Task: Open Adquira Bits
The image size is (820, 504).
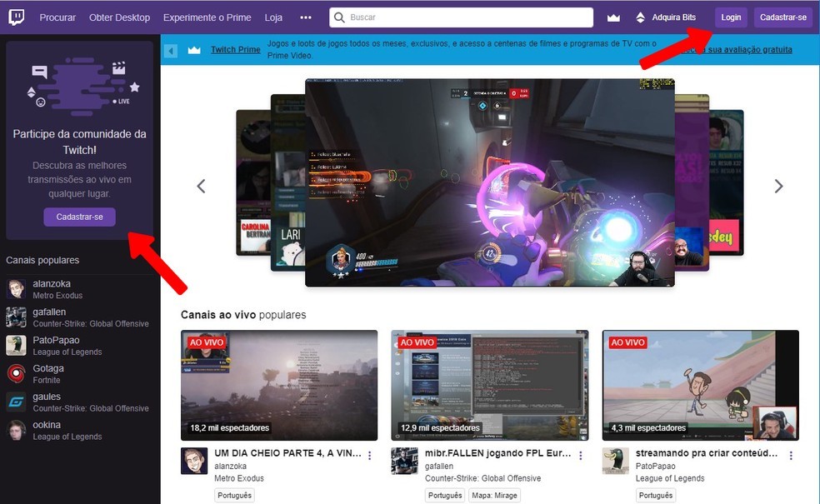Action: tap(673, 17)
